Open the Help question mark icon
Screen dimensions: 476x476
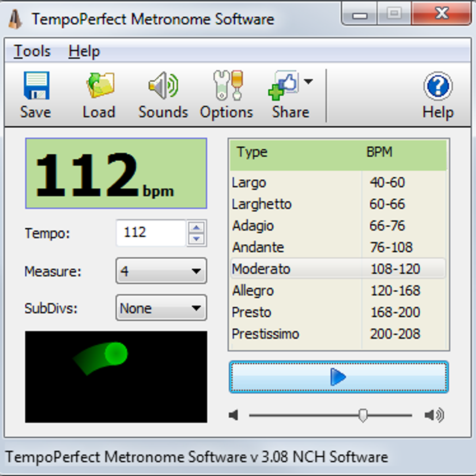point(438,86)
